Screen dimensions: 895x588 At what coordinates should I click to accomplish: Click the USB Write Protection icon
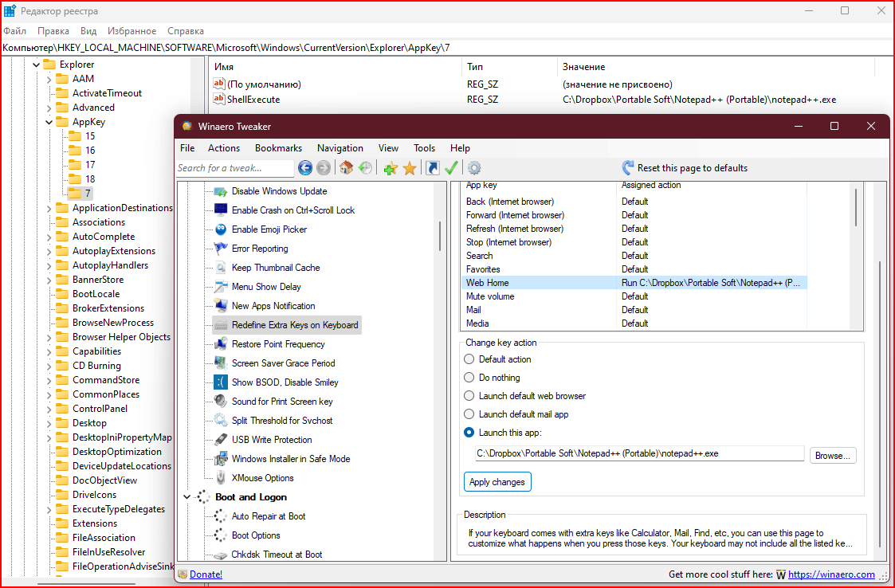point(221,440)
